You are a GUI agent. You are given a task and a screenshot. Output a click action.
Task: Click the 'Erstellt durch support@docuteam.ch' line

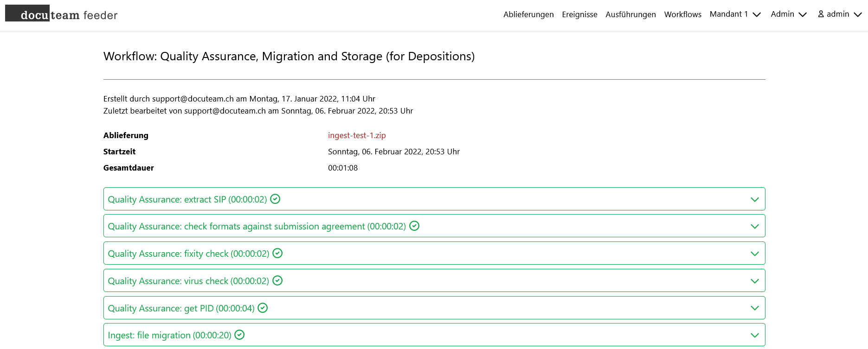[239, 99]
